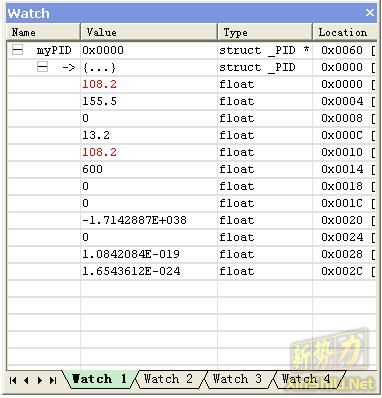The width and height of the screenshot is (382, 398).
Task: Select the value 600 cell
Action: pyautogui.click(x=149, y=169)
